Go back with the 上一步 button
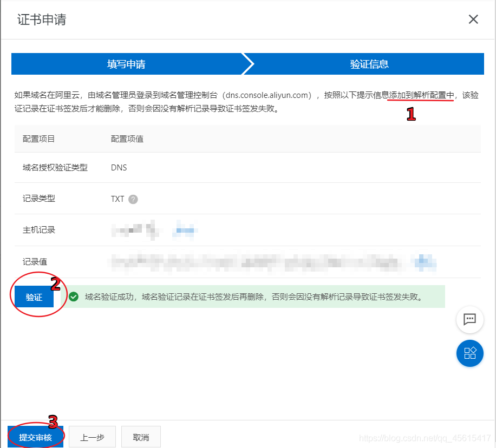This screenshot has height=448, width=496. click(92, 437)
